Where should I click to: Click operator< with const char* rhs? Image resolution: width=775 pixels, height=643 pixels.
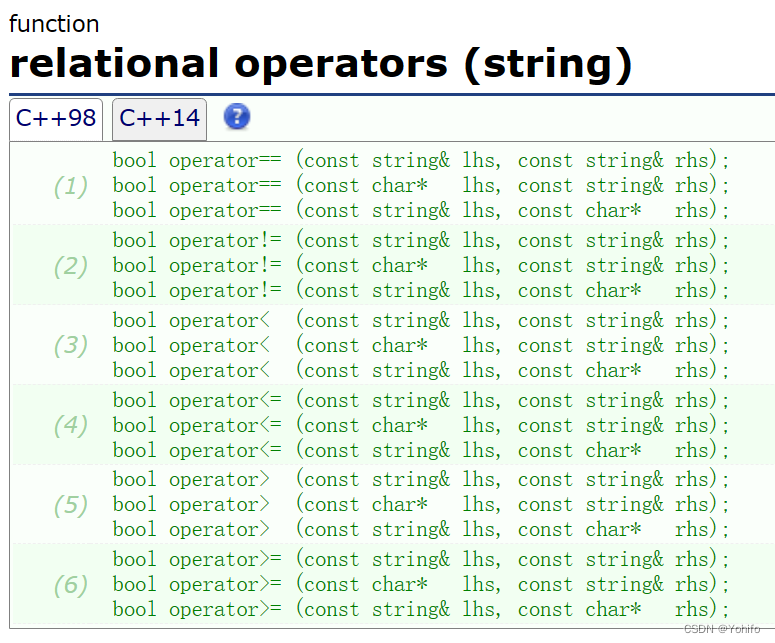point(421,371)
